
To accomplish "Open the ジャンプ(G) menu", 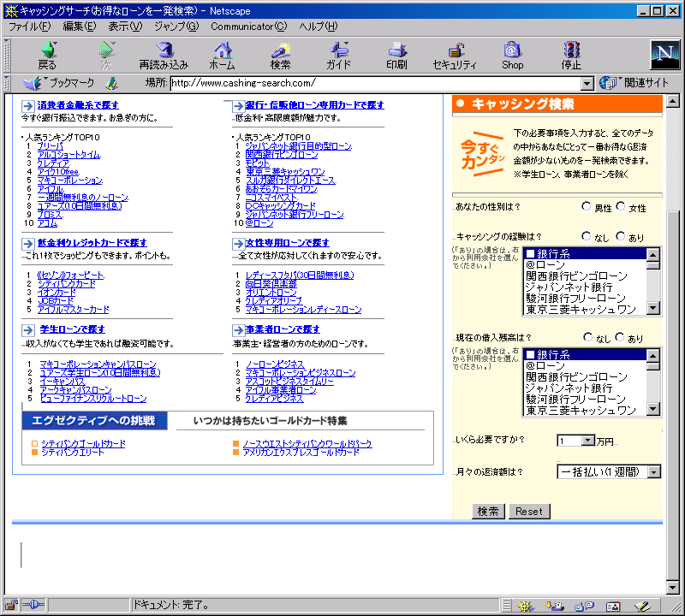I will pos(176,27).
